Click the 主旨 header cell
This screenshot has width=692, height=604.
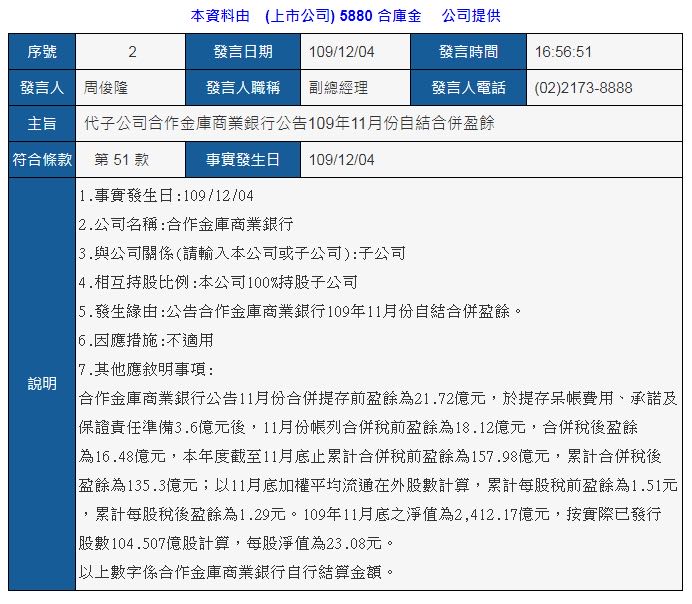click(42, 123)
